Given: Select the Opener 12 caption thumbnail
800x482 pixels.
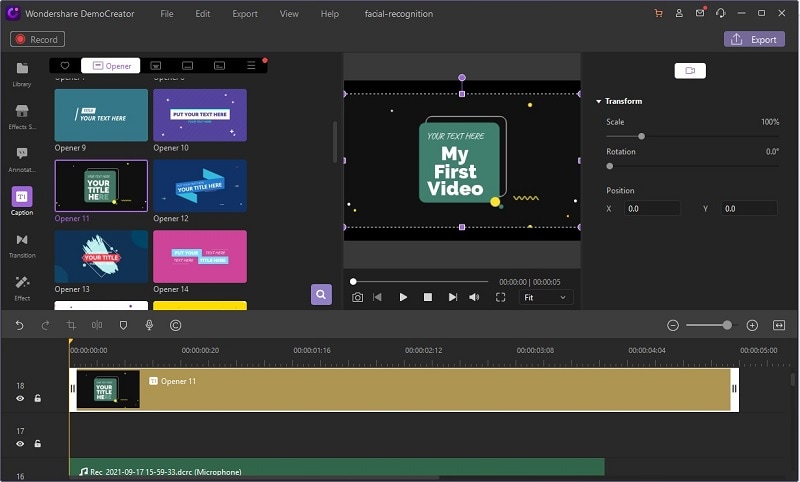Looking at the screenshot, I should point(200,186).
